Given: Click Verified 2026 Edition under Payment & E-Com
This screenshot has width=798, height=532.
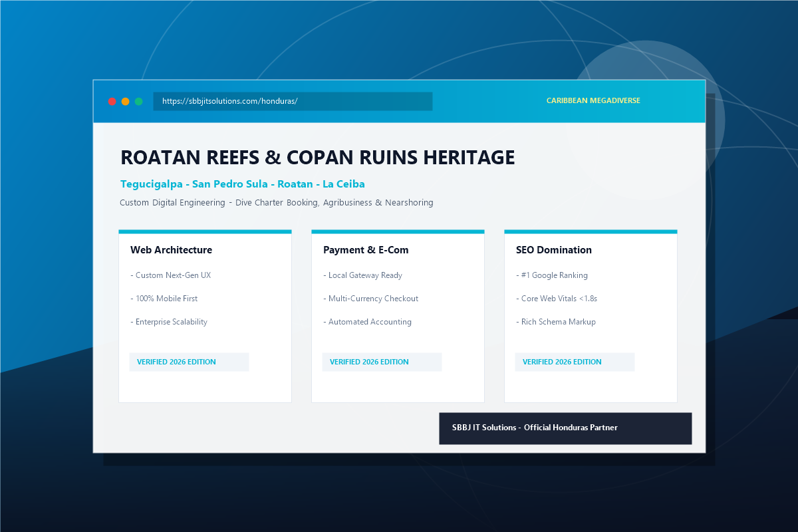Looking at the screenshot, I should click(382, 362).
